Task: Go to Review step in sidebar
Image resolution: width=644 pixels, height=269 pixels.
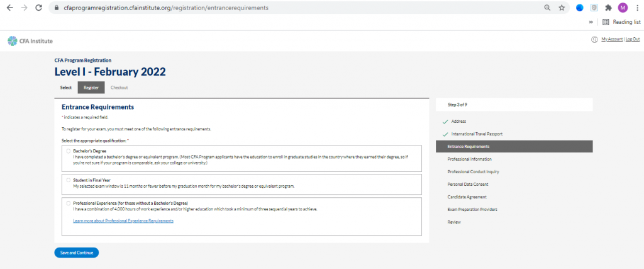Action: 454,222
